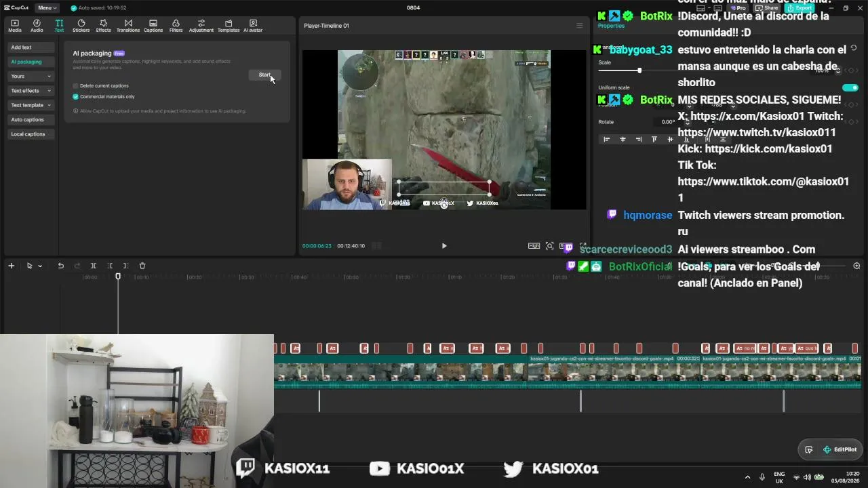Image resolution: width=868 pixels, height=488 pixels.
Task: Open the pointer tool mode dropdown
Action: tap(40, 266)
